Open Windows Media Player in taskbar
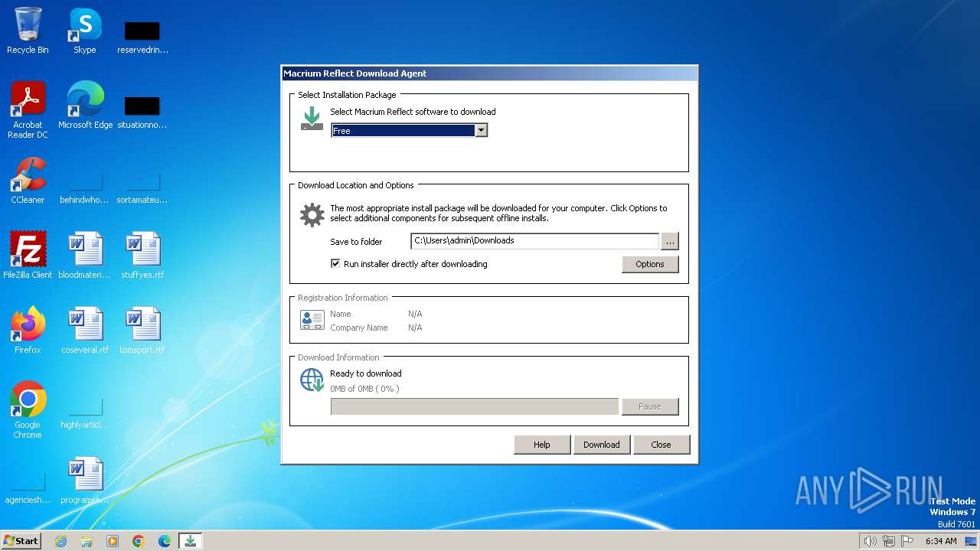 pyautogui.click(x=113, y=541)
